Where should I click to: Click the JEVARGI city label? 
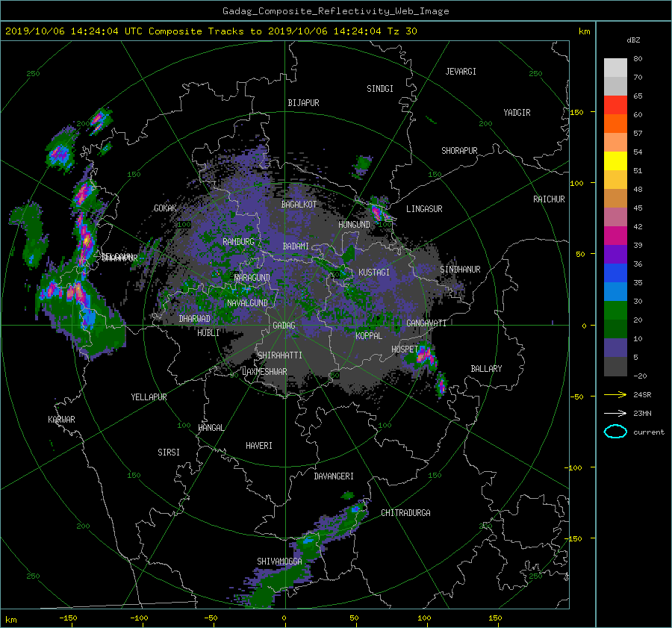click(x=461, y=72)
